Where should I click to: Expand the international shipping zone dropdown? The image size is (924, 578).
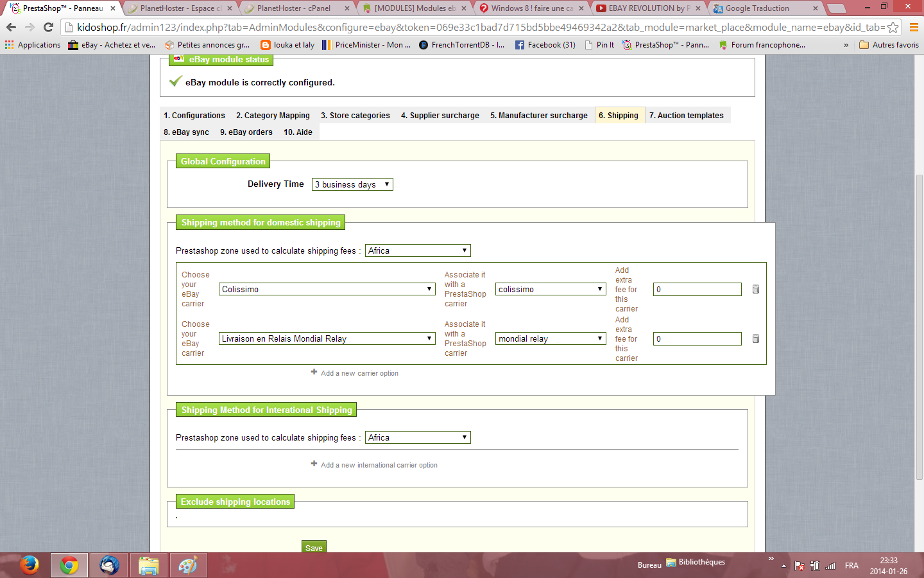coord(418,437)
